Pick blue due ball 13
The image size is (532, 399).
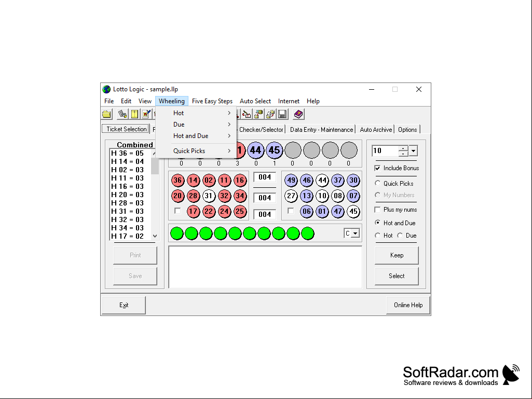tap(307, 196)
